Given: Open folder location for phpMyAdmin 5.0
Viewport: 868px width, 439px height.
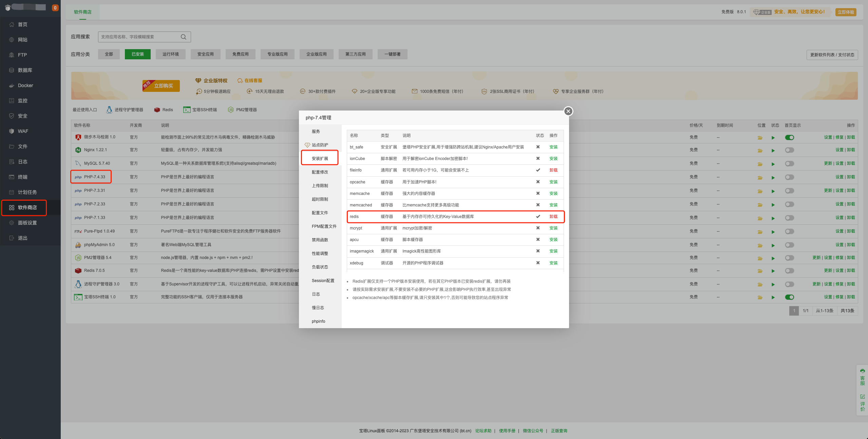Looking at the screenshot, I should coord(760,245).
